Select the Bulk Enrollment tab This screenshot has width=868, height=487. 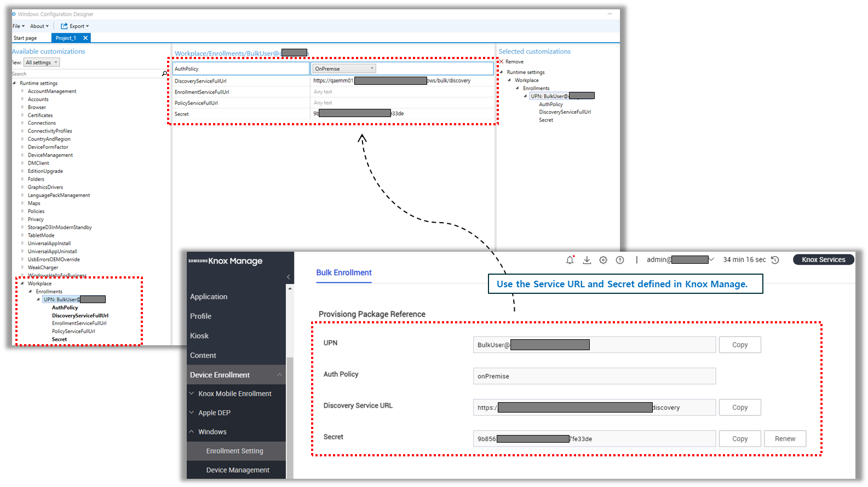pyautogui.click(x=344, y=273)
